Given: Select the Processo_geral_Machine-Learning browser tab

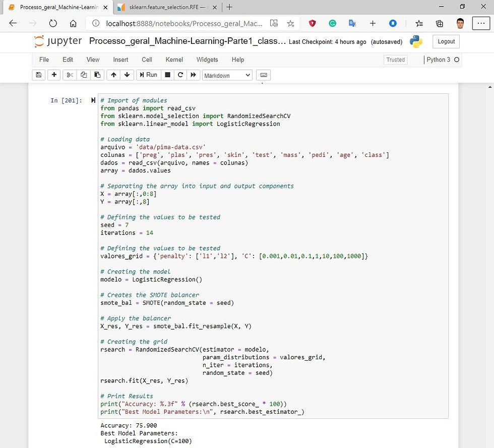Looking at the screenshot, I should [59, 7].
